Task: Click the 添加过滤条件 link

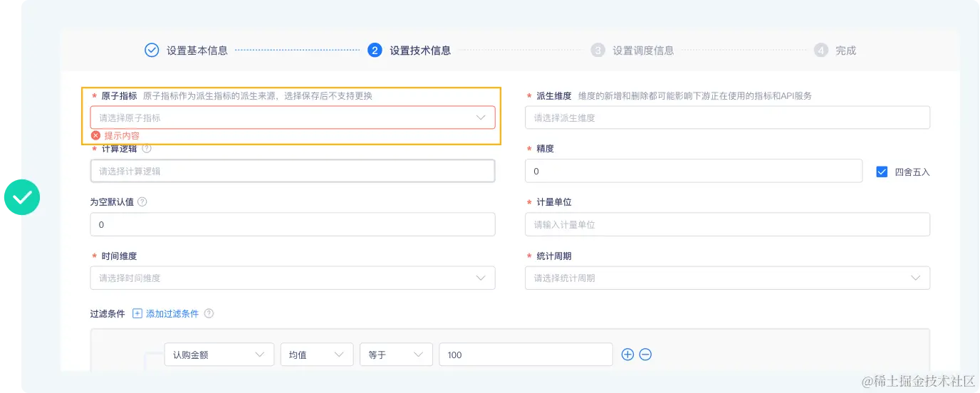Action: pos(172,313)
